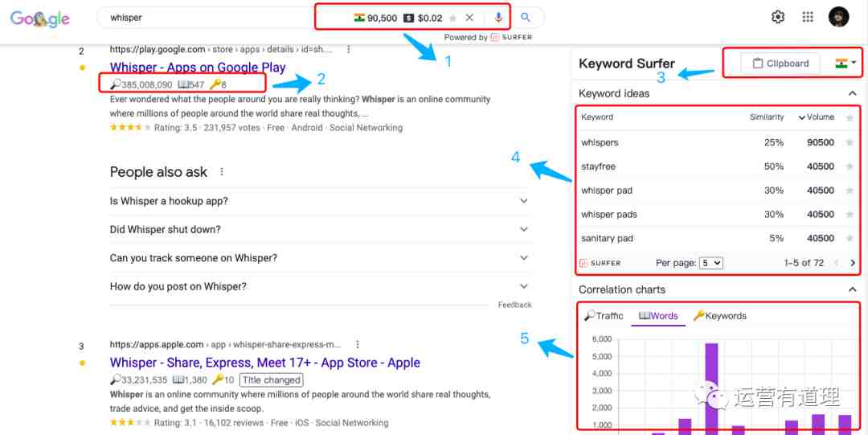Open Google settings gear
This screenshot has width=868, height=435.
[x=778, y=17]
